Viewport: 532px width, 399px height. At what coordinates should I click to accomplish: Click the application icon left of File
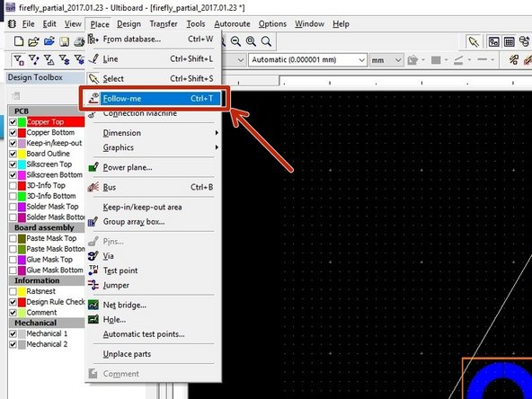point(12,23)
